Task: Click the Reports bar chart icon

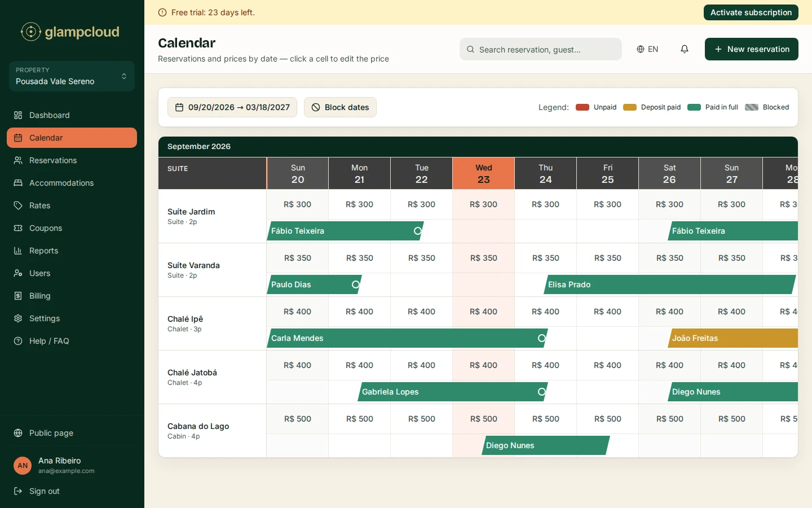Action: pyautogui.click(x=18, y=251)
